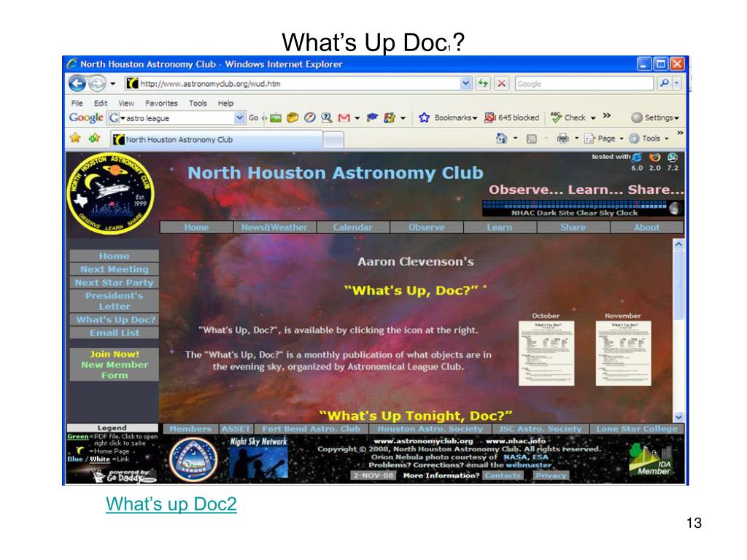This screenshot has width=747, height=560.
Task: Click Next Star Party sidebar link
Action: (114, 282)
